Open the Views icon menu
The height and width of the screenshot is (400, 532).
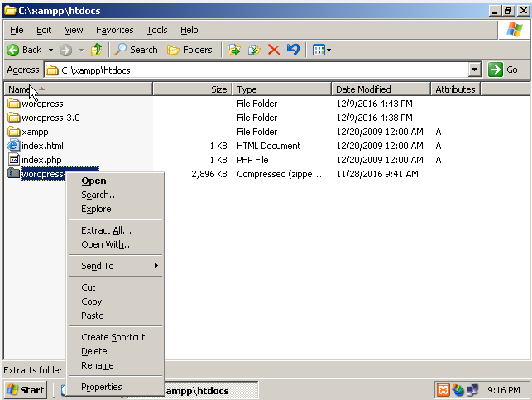(319, 51)
